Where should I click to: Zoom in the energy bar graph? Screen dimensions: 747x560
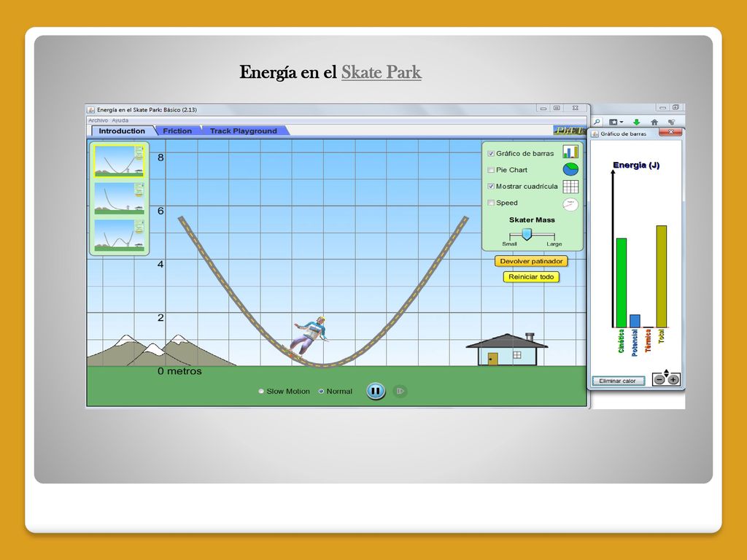673,379
